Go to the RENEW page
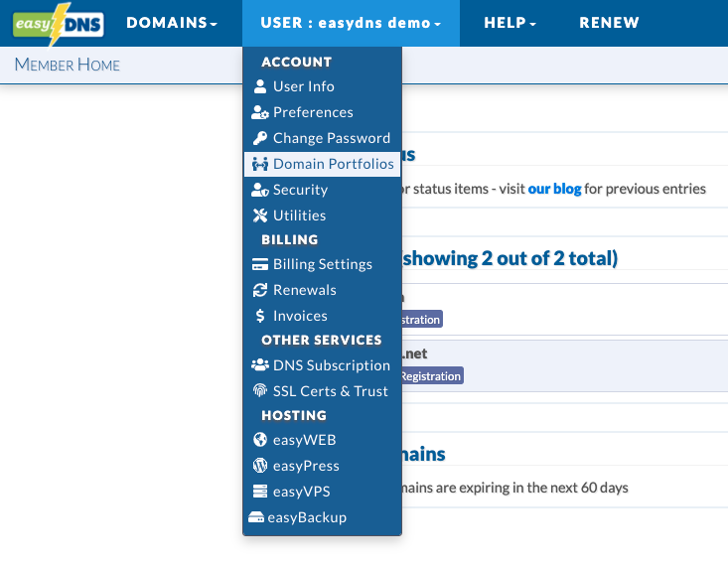This screenshot has width=728, height=567. click(609, 23)
